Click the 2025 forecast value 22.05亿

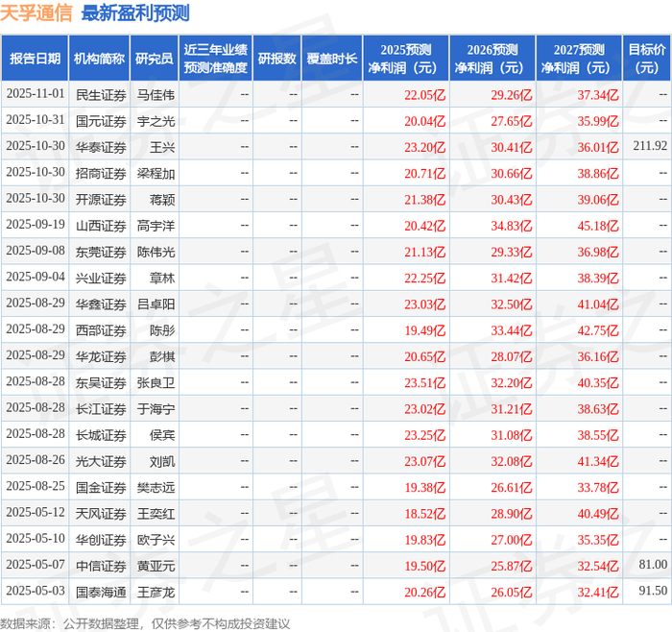pyautogui.click(x=425, y=95)
